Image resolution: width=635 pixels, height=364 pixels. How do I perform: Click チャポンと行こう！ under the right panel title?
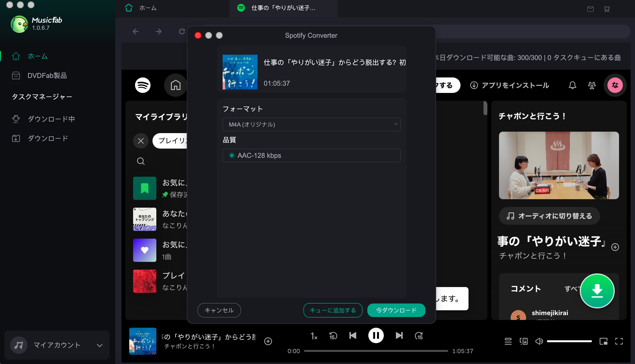(533, 256)
